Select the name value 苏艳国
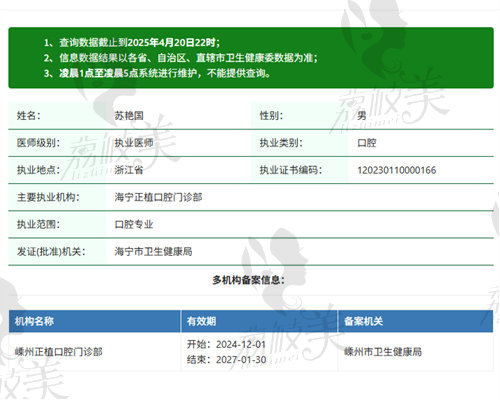 coord(129,116)
